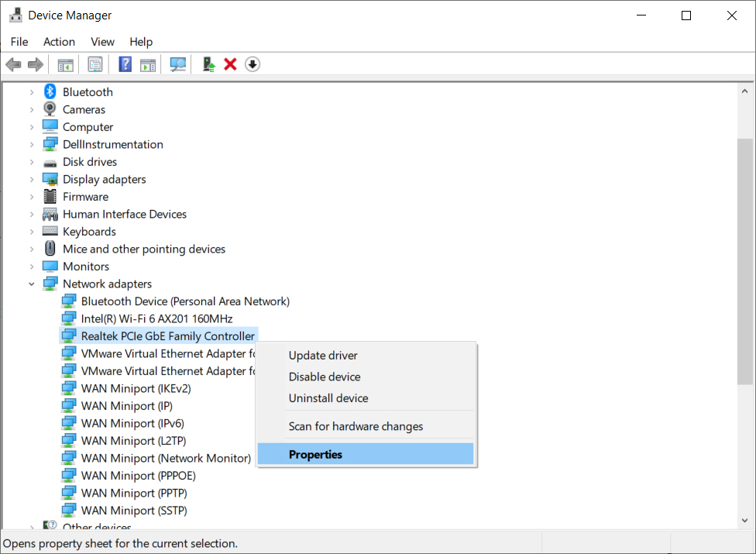
Task: Select WAN Miniport (IKEv2)
Action: pyautogui.click(x=136, y=389)
